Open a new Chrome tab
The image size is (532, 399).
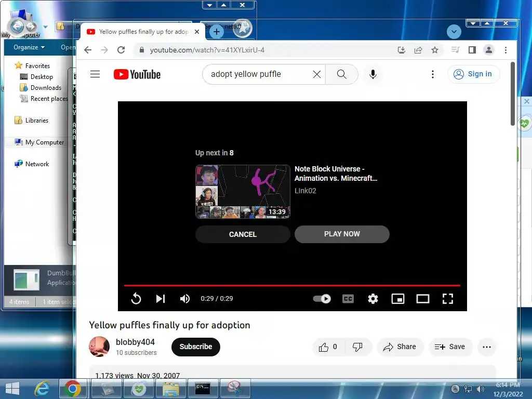(217, 32)
